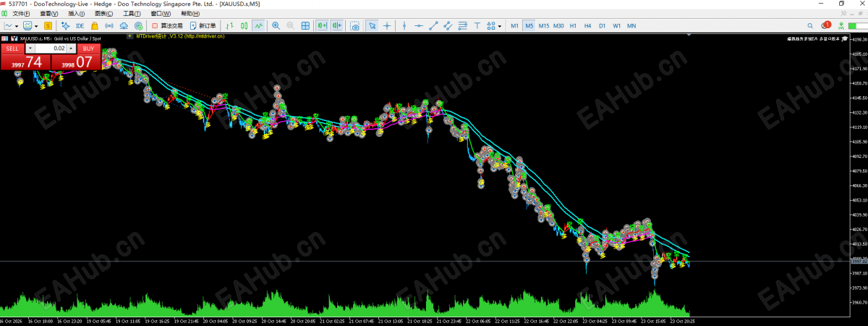
Task: Increase volume with up arrow beside BUY
Action: coord(71,49)
